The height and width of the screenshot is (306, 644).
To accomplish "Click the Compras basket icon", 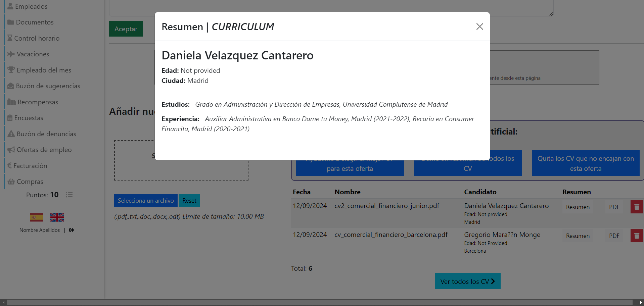I will (11, 182).
